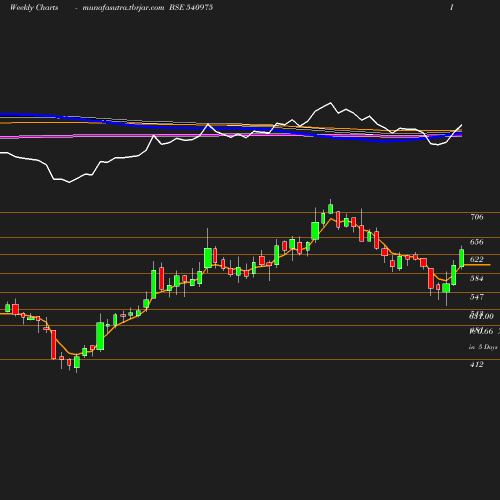Screen dimensions: 500x500
Task: Click the 656 price level label
Action: 477,242
